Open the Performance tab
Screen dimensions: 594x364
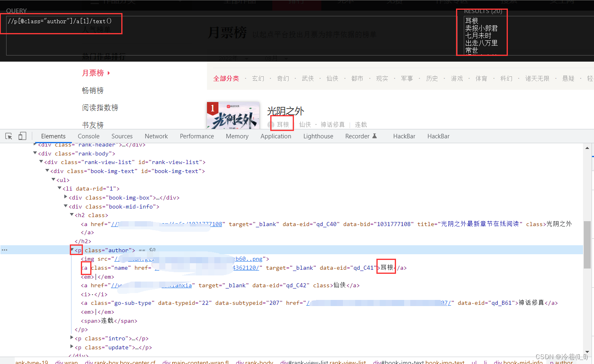197,136
